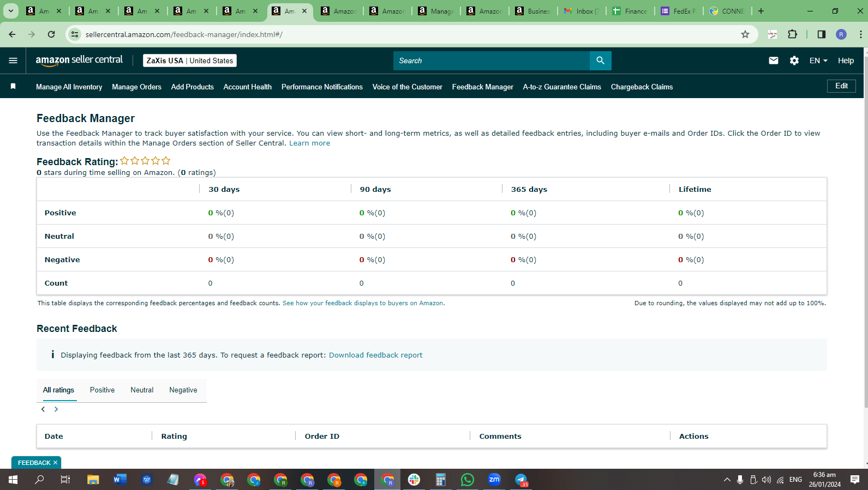
Task: Click the Log In extension icon
Action: 773,34
